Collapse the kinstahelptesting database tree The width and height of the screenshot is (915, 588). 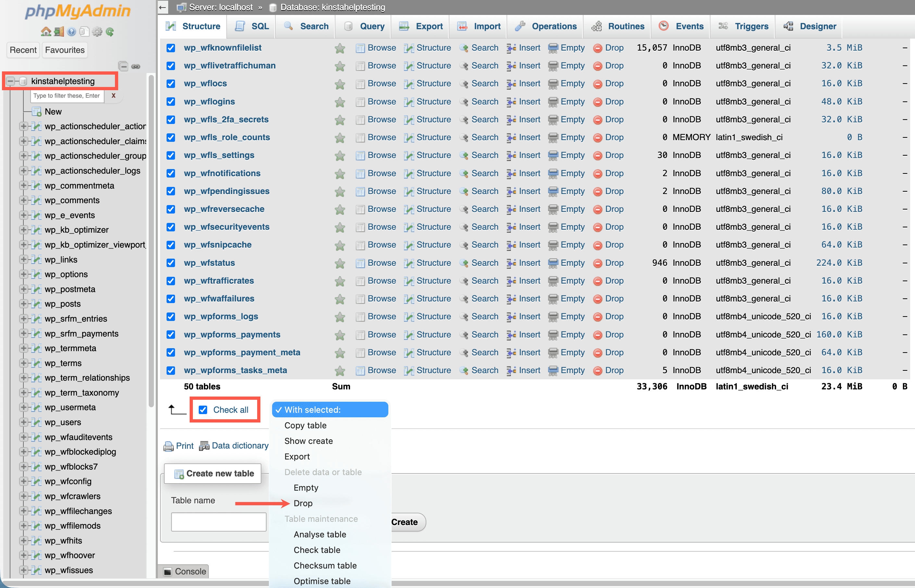click(10, 81)
